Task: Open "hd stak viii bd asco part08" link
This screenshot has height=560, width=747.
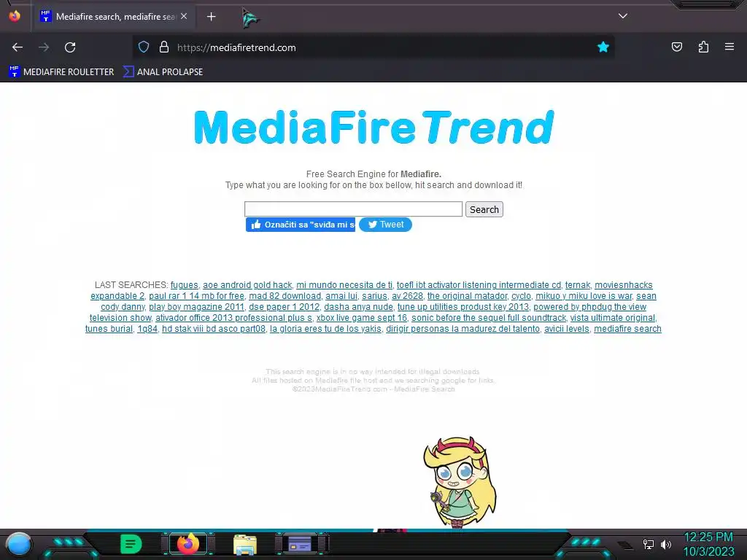Action: tap(214, 329)
